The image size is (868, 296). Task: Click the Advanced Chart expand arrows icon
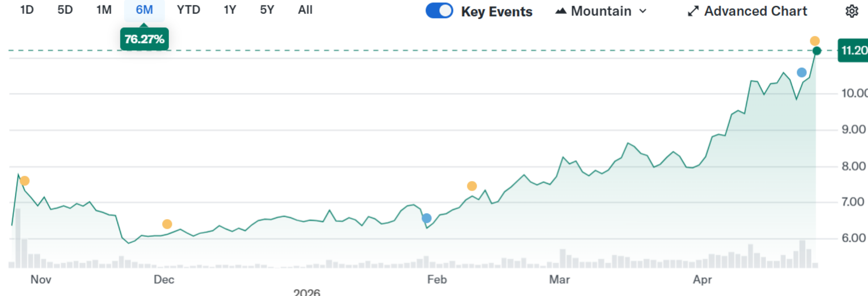[x=693, y=11]
